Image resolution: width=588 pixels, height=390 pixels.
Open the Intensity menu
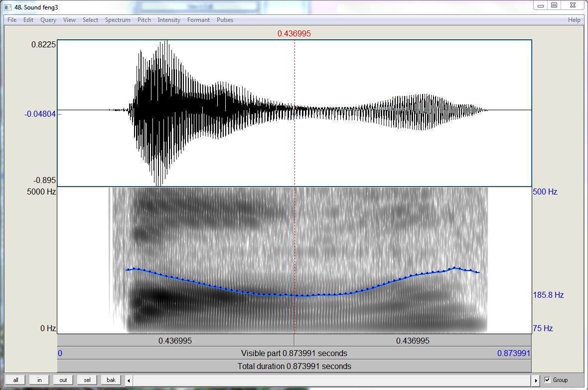click(x=169, y=20)
